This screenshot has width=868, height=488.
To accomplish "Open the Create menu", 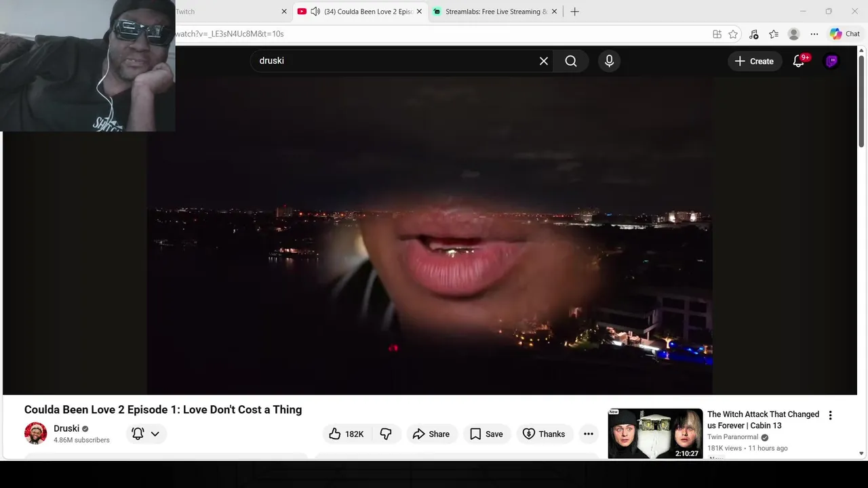I will 754,61.
